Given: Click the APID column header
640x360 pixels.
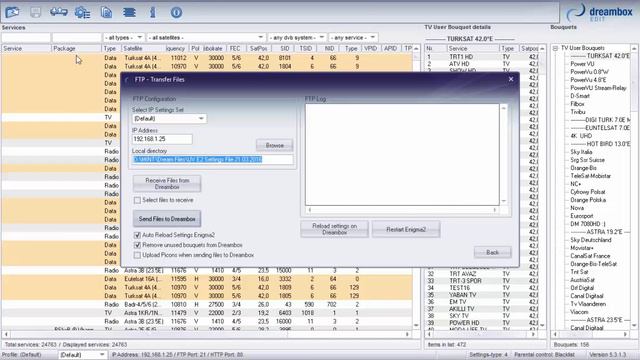Looking at the screenshot, I should [x=391, y=49].
